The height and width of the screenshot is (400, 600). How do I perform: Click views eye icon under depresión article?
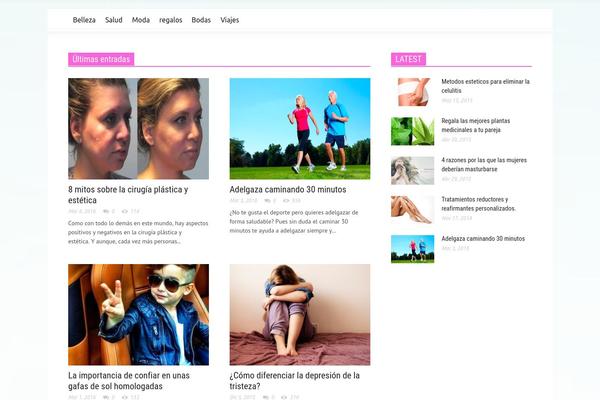click(284, 397)
